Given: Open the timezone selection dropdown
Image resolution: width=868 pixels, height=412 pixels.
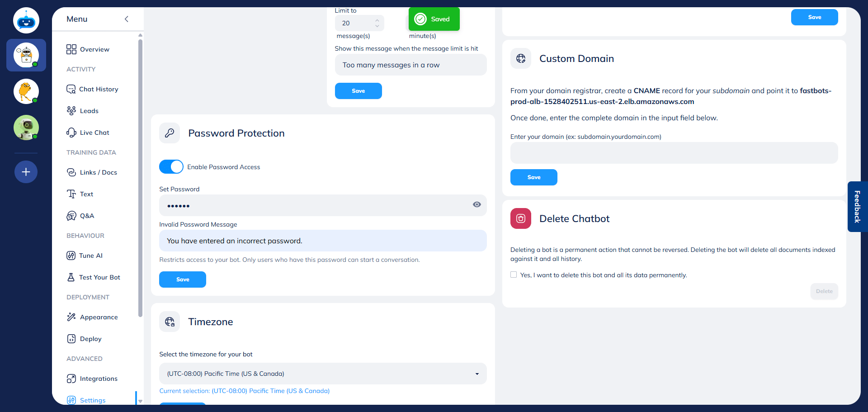Looking at the screenshot, I should pos(322,374).
